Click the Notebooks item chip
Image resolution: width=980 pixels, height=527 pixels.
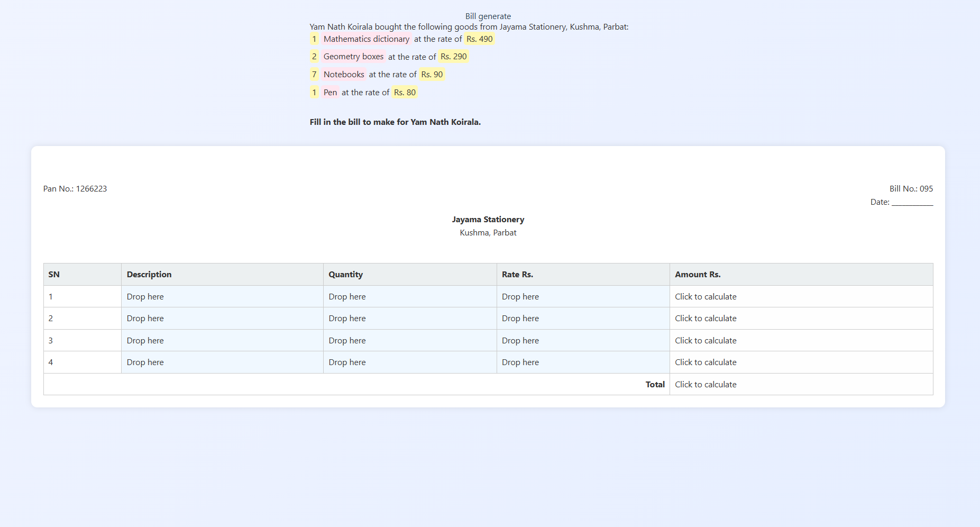[344, 75]
